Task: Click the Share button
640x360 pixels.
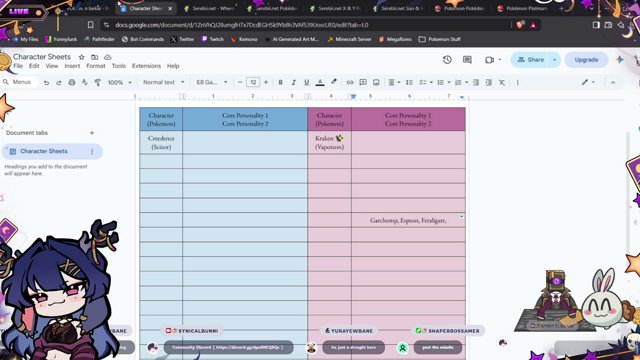Action: click(531, 60)
